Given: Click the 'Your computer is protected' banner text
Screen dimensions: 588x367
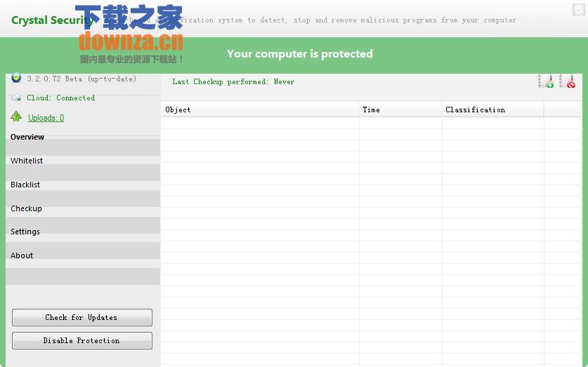Looking at the screenshot, I should [300, 54].
